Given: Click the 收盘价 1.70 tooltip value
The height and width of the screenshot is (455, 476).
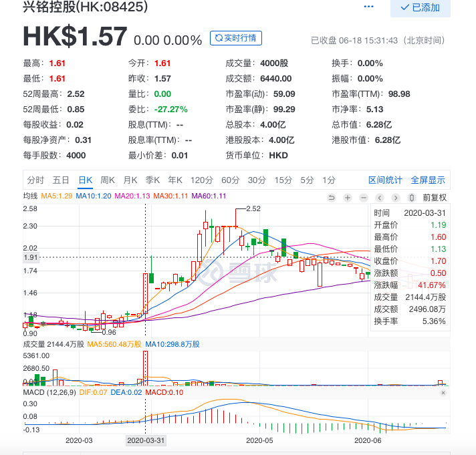Looking at the screenshot, I should tap(438, 261).
